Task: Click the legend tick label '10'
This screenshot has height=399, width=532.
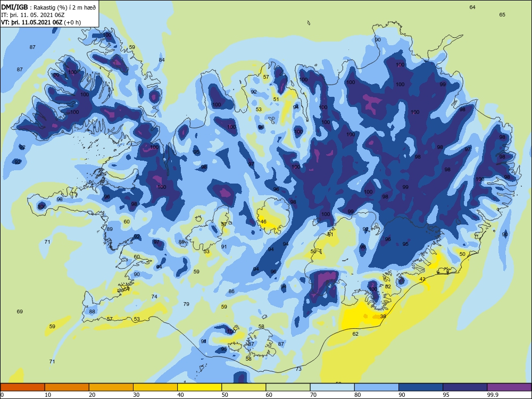Action: coord(48,395)
